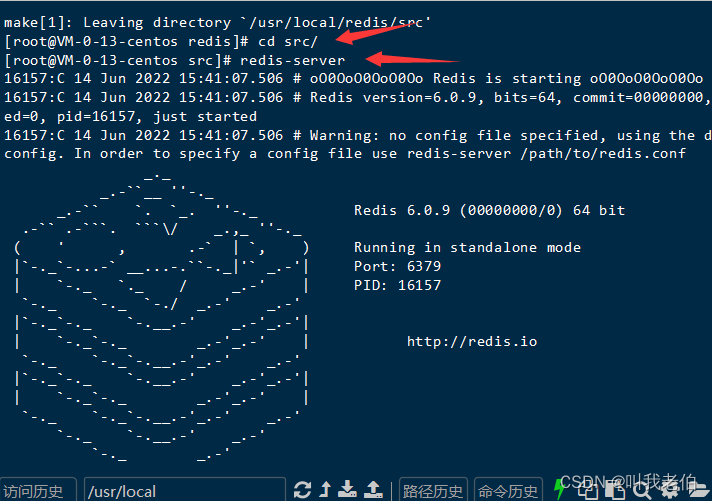Click the green lightning bolt icon
The height and width of the screenshot is (501, 712).
[560, 490]
